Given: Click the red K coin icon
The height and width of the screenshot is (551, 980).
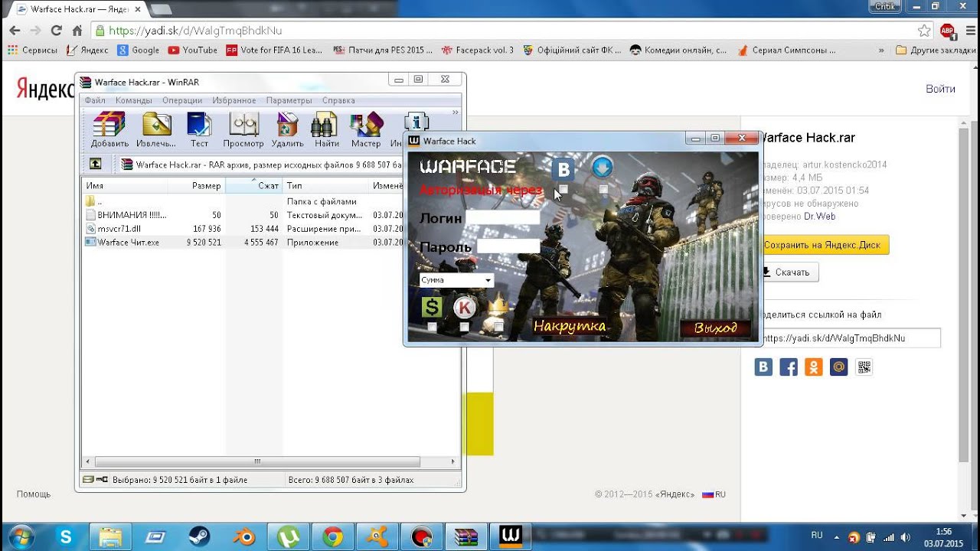Looking at the screenshot, I should [465, 308].
